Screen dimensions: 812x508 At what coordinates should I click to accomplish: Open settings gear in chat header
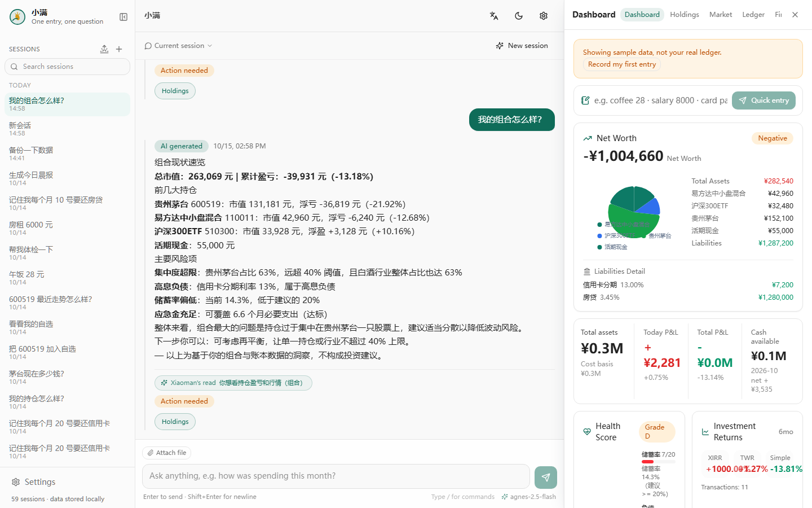tap(544, 16)
